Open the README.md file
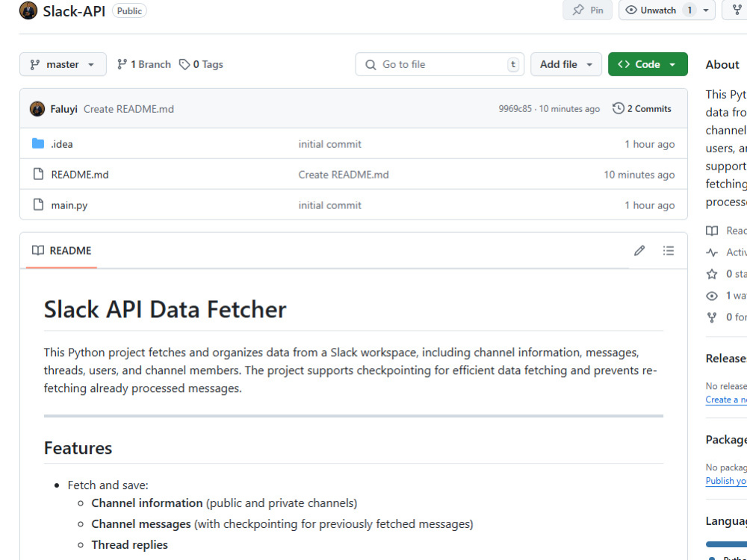The width and height of the screenshot is (747, 560). click(80, 175)
